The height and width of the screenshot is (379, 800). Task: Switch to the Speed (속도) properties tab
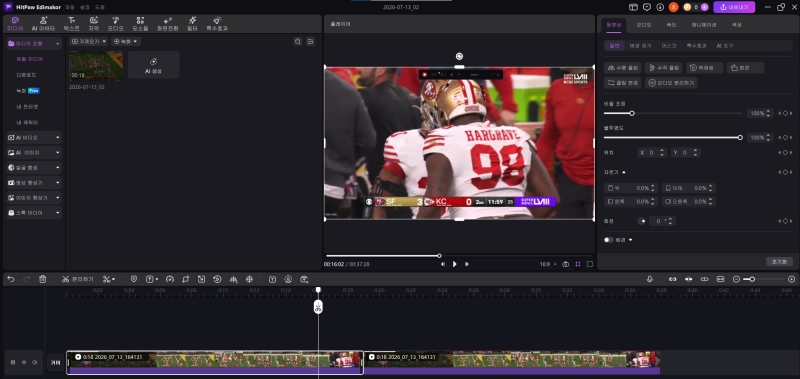point(671,24)
